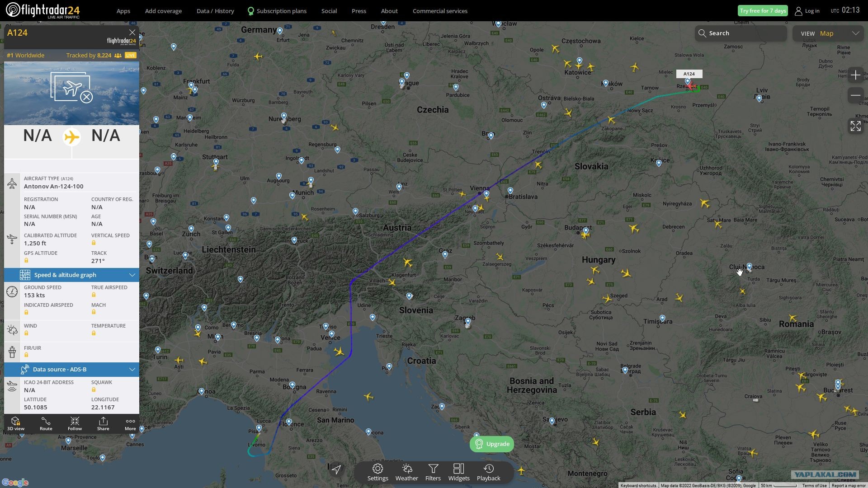Open the Weather layer options

coord(407,472)
